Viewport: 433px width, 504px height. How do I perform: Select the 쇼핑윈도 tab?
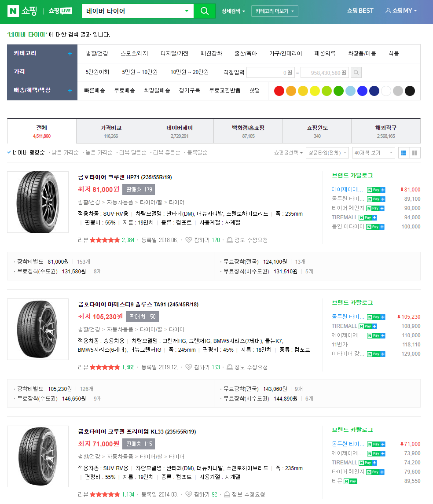(x=317, y=132)
